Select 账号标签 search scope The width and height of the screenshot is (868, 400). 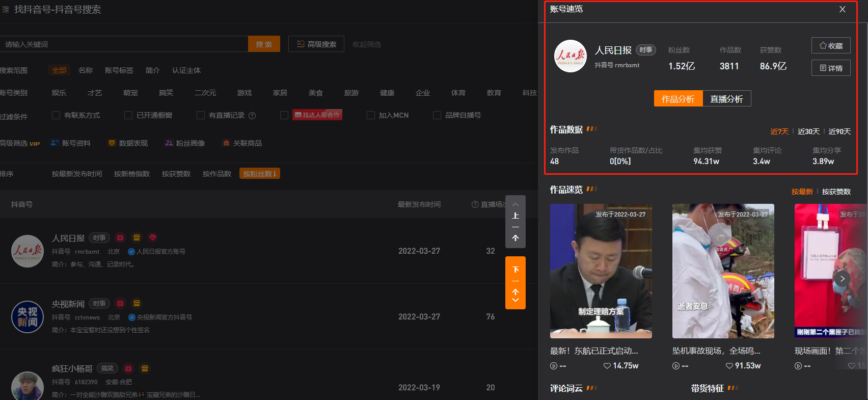point(119,70)
